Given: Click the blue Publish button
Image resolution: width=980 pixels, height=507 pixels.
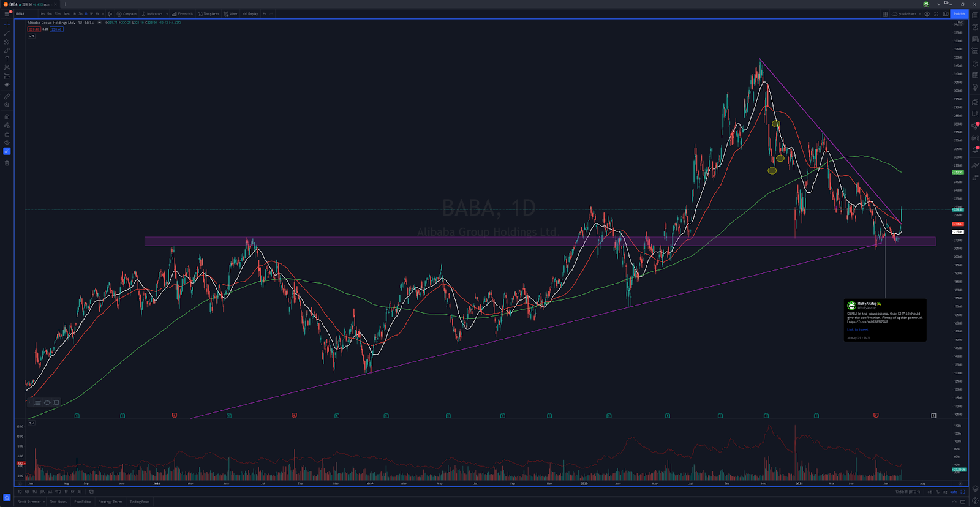Looking at the screenshot, I should [959, 14].
